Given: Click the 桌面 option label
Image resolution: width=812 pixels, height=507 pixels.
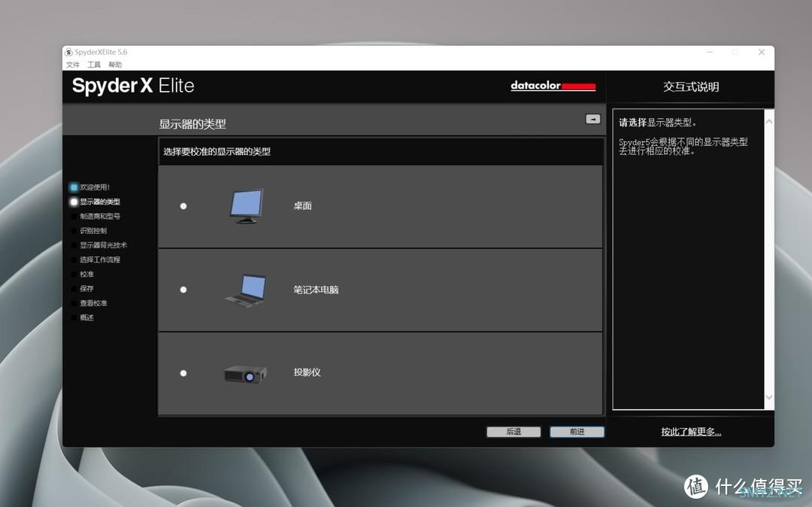Looking at the screenshot, I should click(302, 206).
